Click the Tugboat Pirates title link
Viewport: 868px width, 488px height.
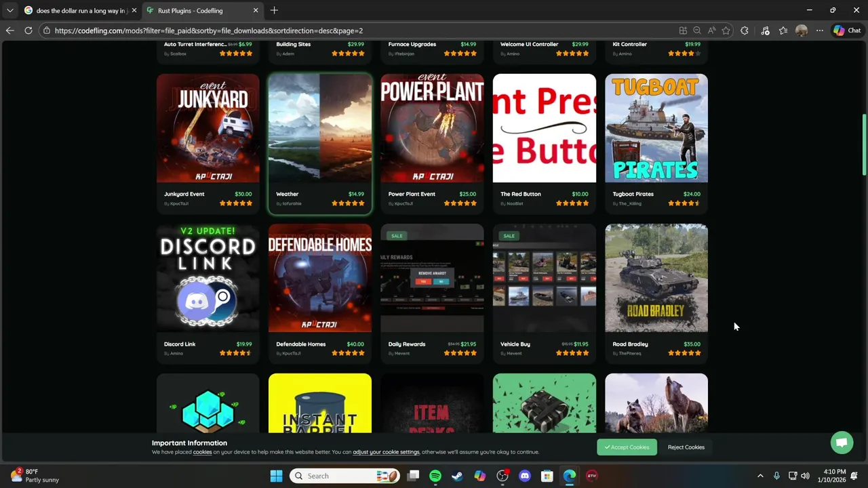point(633,194)
